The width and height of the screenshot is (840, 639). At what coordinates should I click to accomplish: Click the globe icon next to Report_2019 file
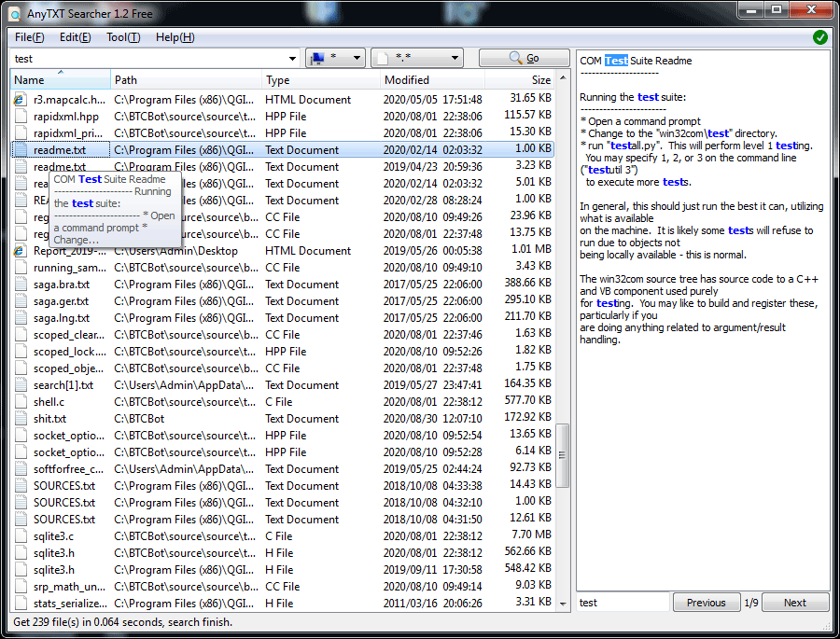[x=21, y=250]
